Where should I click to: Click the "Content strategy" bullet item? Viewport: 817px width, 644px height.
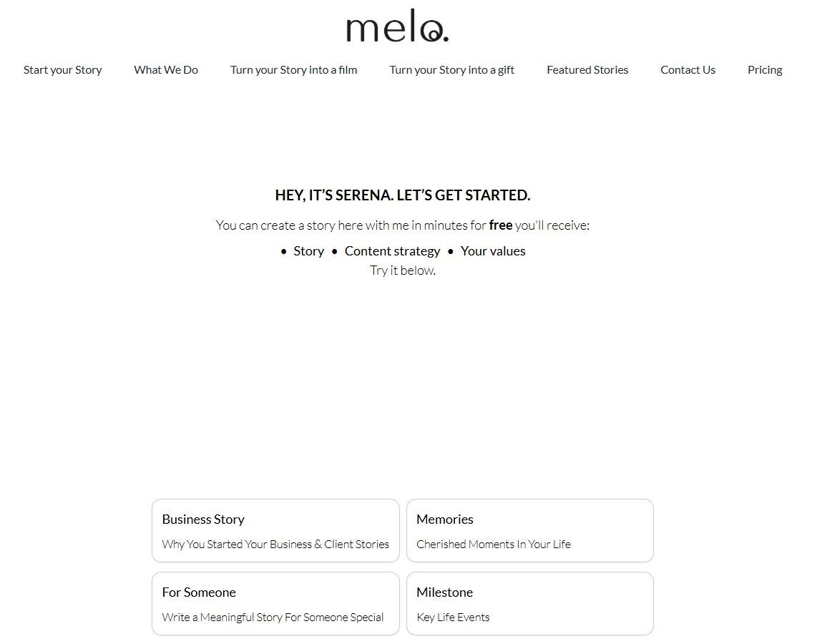click(x=392, y=251)
